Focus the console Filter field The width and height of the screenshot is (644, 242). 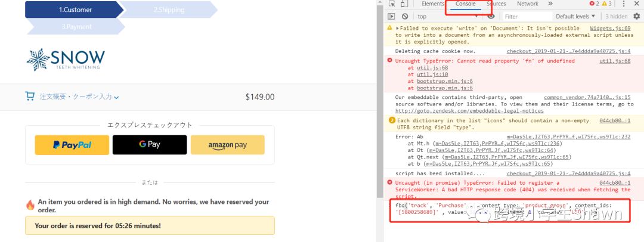tap(525, 17)
